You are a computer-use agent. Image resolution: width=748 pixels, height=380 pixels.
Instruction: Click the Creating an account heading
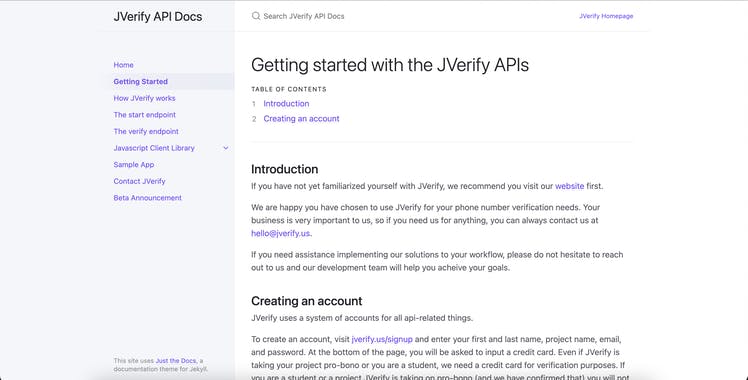pyautogui.click(x=307, y=301)
